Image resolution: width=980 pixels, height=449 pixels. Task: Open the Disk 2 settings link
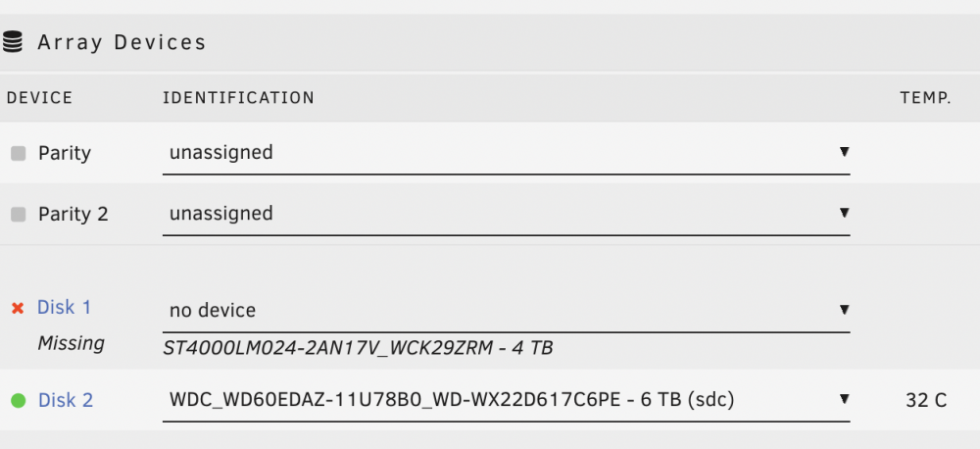(x=66, y=400)
